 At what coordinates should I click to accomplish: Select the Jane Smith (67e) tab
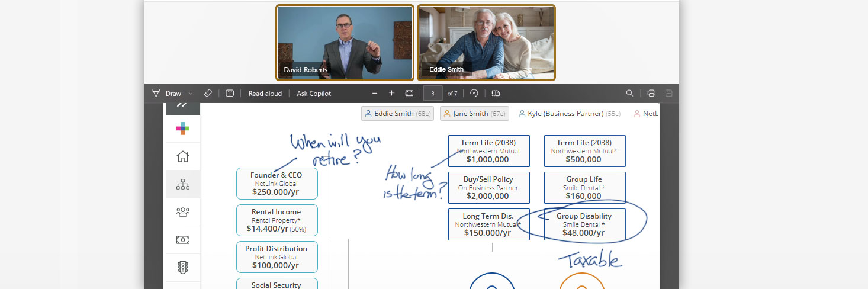point(474,114)
